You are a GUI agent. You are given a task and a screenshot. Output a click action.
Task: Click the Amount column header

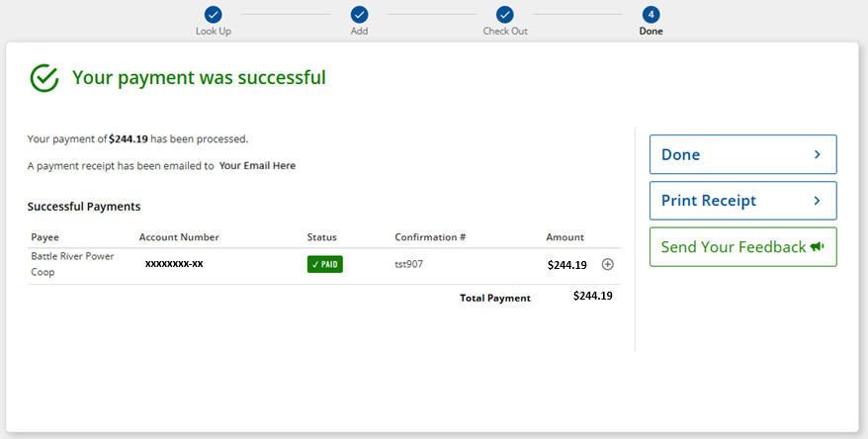(564, 237)
